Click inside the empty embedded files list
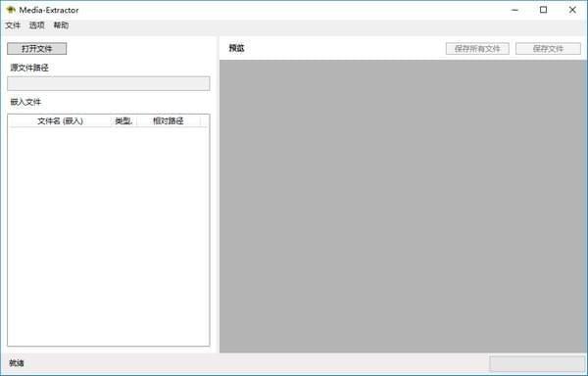The width and height of the screenshot is (588, 376). 109,236
